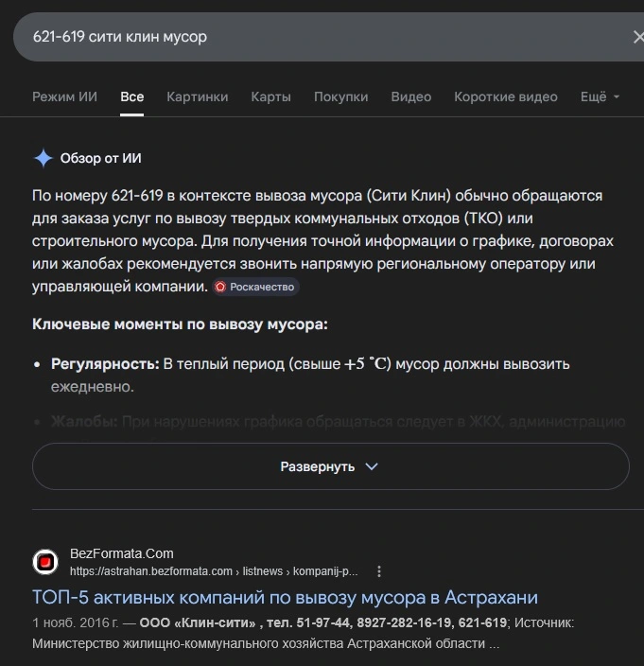Screen dimensions: 644x666
Task: Click the search field containing '621-619 сити клин мусор'
Action: [328, 37]
